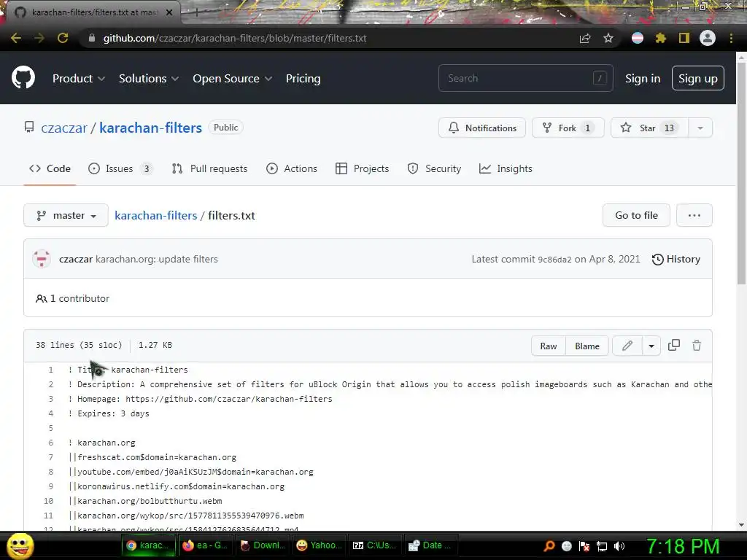
Task: Click the flag with red X tray icon
Action: (584, 546)
